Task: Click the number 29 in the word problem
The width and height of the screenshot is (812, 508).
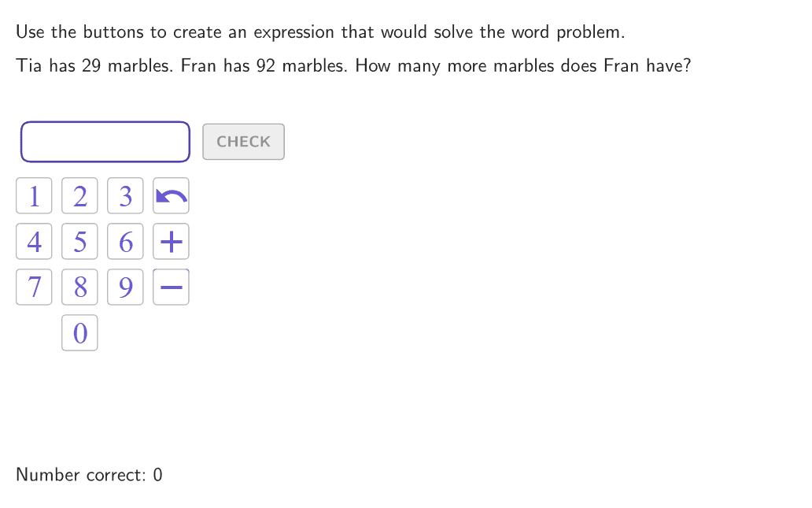Action: pos(91,66)
